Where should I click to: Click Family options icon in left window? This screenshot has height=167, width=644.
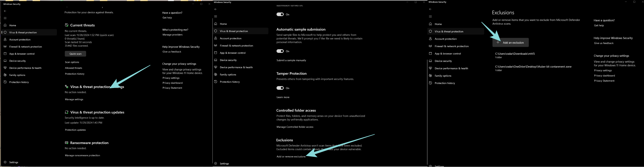click(x=5, y=75)
